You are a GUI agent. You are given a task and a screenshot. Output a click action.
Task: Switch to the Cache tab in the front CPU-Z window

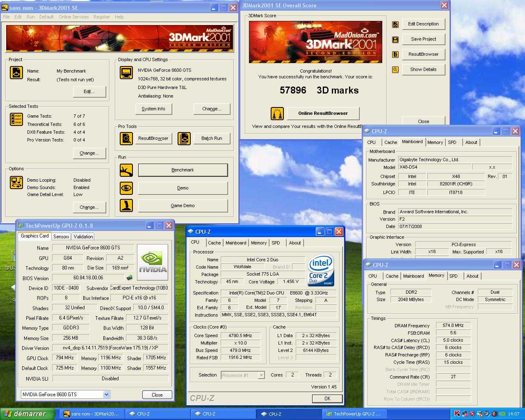pos(214,243)
